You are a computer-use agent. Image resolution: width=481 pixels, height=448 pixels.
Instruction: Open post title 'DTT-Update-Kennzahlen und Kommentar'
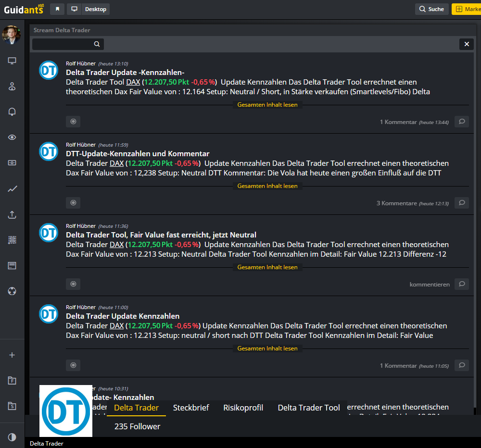point(138,154)
